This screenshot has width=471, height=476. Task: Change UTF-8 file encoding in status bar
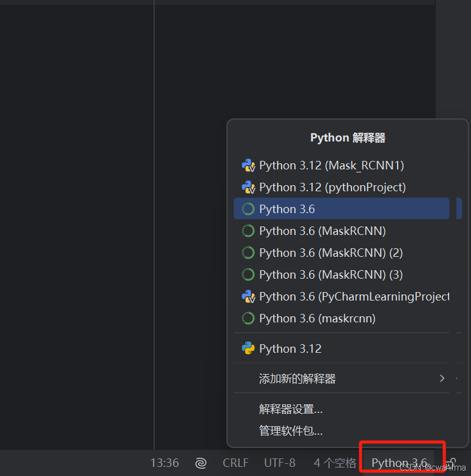coord(279,463)
